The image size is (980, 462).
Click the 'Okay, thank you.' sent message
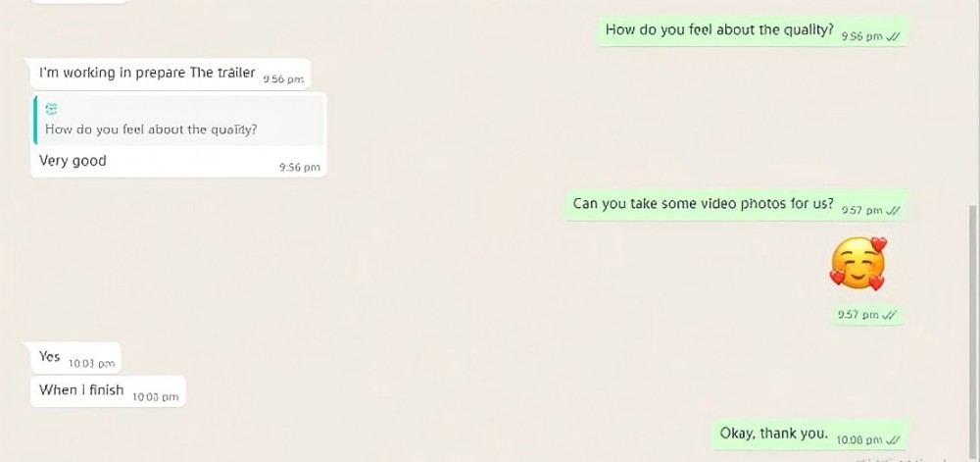coord(809,434)
